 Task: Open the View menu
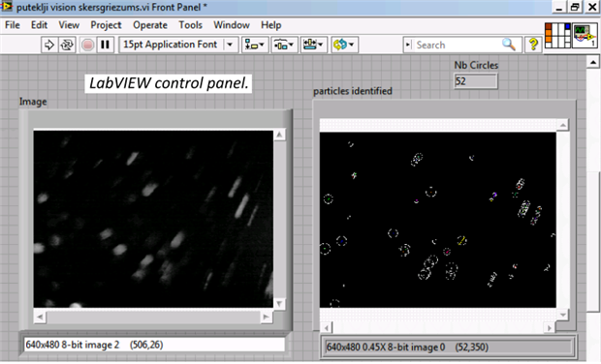69,25
